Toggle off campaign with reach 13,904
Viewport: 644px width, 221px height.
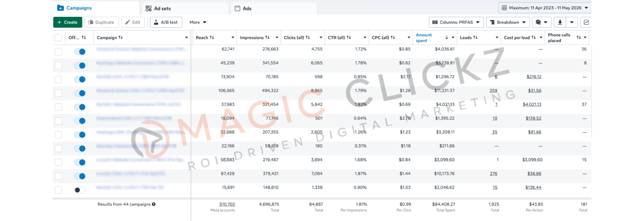80,80
